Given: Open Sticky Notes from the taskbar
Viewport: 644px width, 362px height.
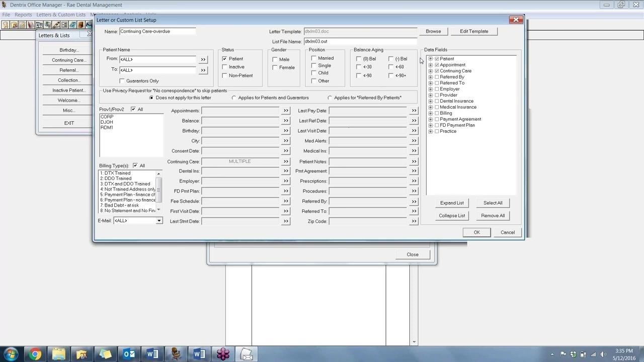Looking at the screenshot, I should pyautogui.click(x=105, y=354).
